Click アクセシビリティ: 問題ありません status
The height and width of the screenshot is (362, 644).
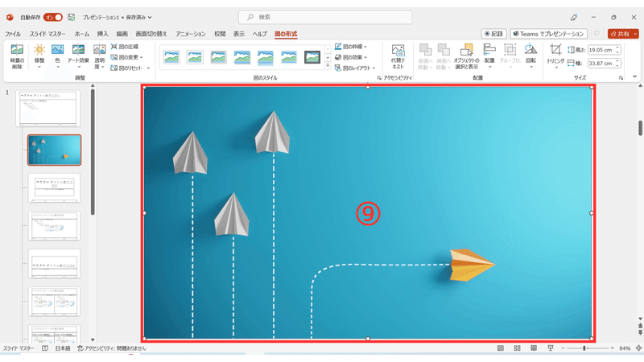coord(112,348)
